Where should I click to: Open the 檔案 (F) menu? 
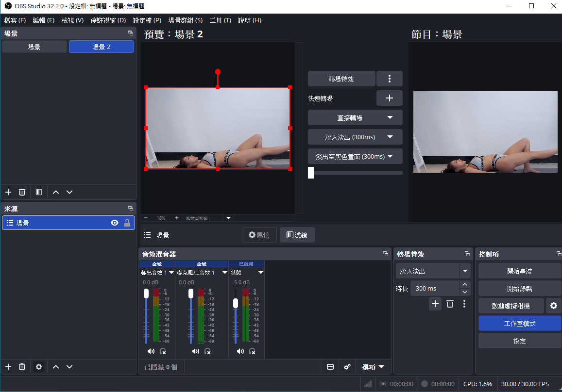(15, 20)
